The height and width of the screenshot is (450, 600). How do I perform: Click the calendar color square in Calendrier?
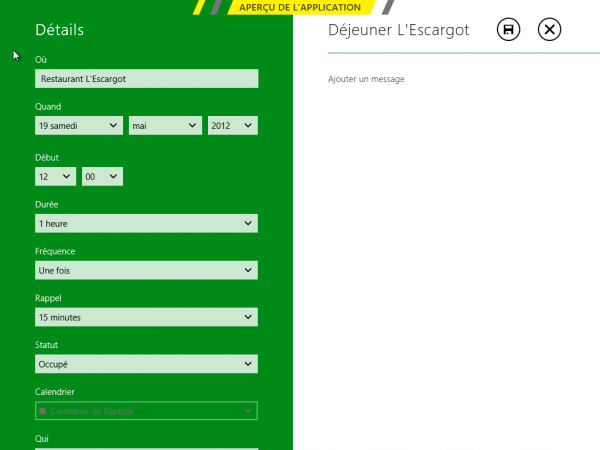42,411
